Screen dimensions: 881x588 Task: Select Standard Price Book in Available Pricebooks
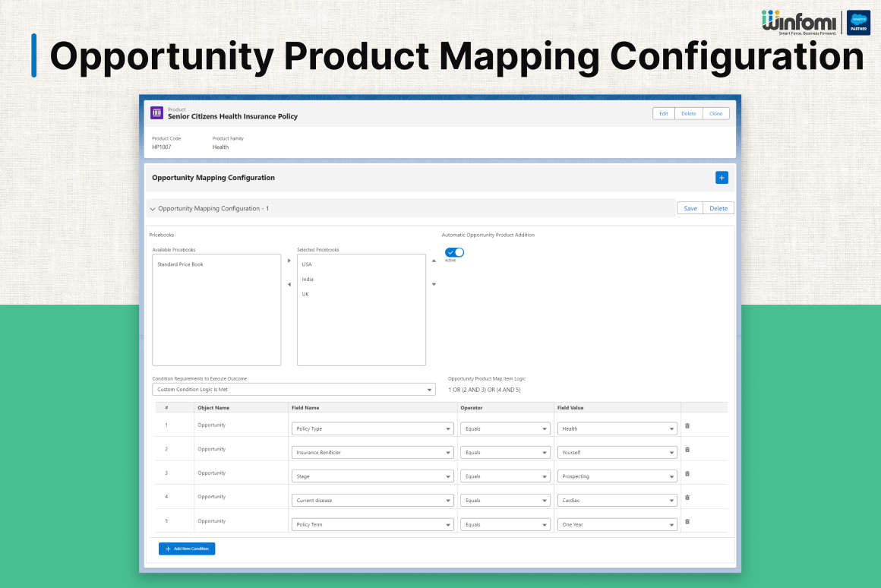point(180,264)
